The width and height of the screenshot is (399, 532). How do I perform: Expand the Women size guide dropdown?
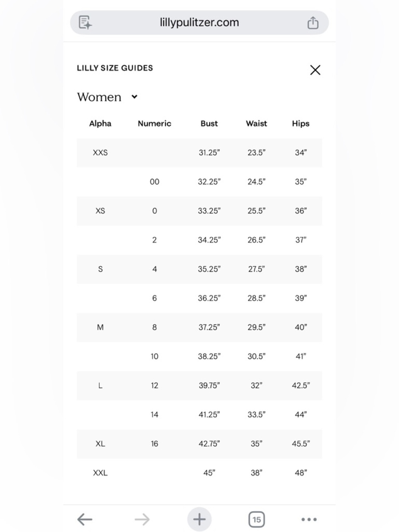tap(107, 97)
